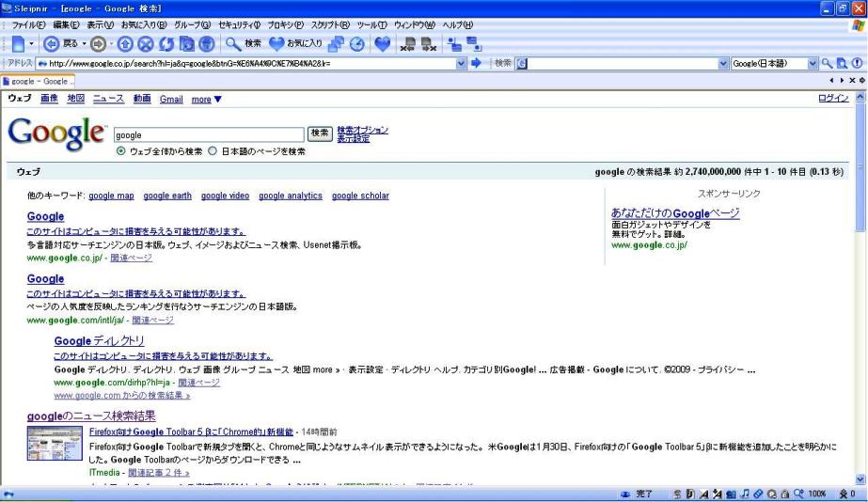Viewport: 868px width, 502px height.
Task: Click the next tab arrow at tab bar
Action: 842,81
